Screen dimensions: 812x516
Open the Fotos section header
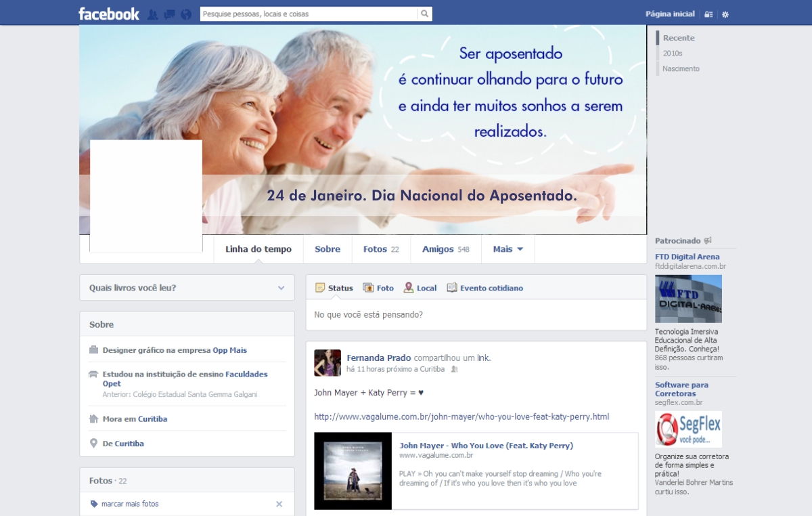101,480
